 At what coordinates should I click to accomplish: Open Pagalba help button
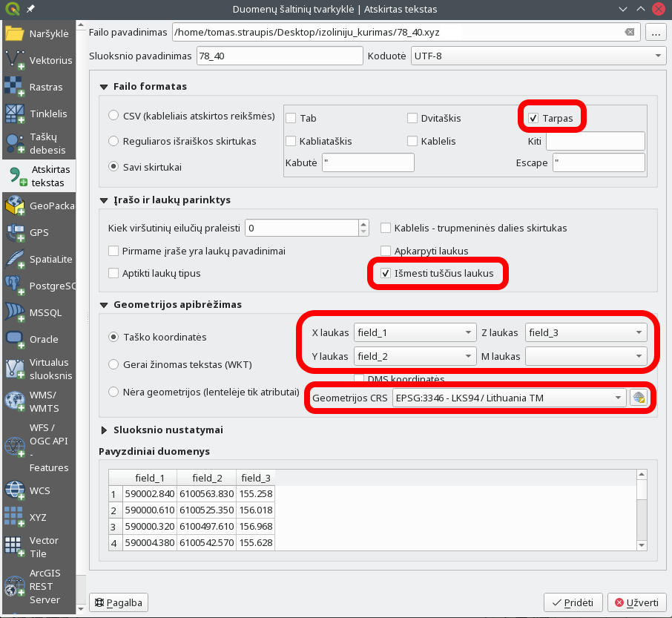point(119,602)
